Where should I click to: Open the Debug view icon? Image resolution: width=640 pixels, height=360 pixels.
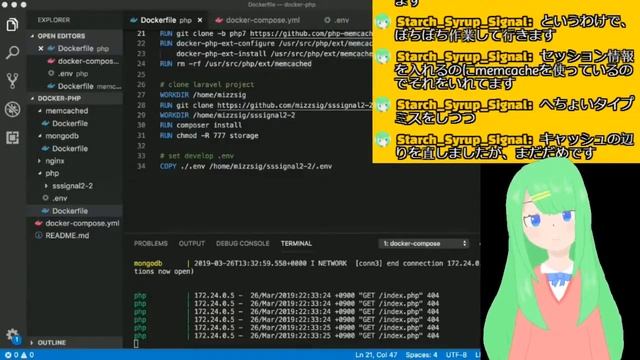(x=12, y=109)
